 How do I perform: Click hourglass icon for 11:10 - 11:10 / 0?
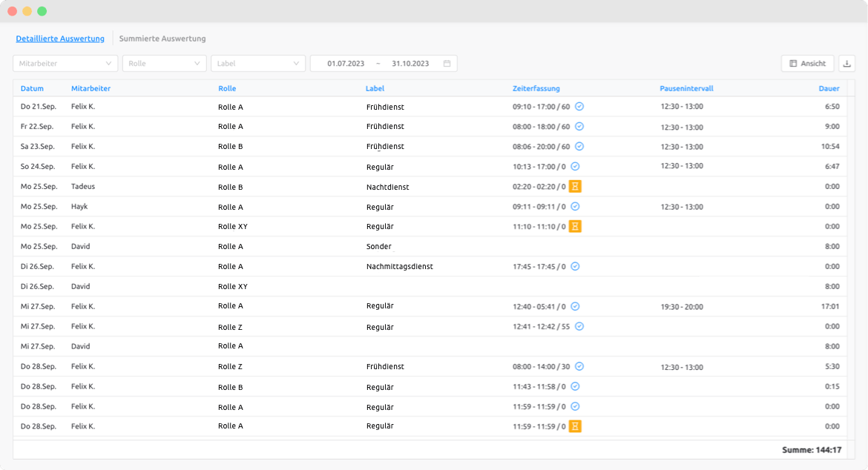[575, 226]
